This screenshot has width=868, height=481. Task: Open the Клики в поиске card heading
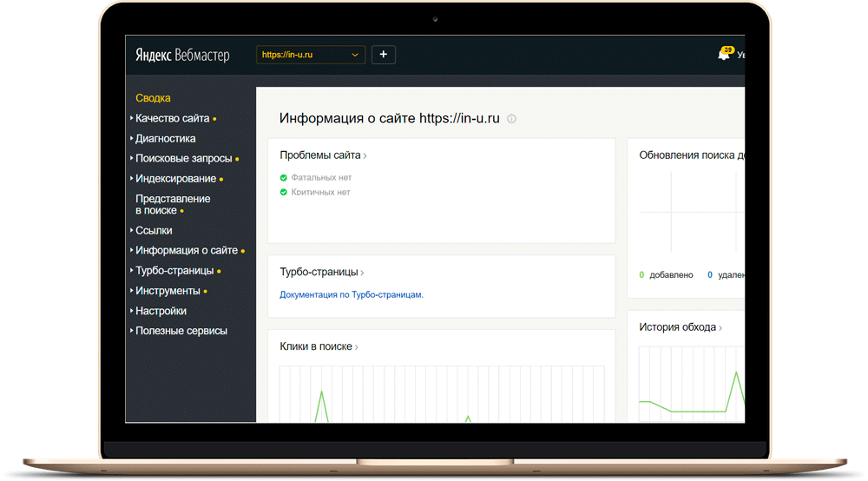click(x=319, y=346)
